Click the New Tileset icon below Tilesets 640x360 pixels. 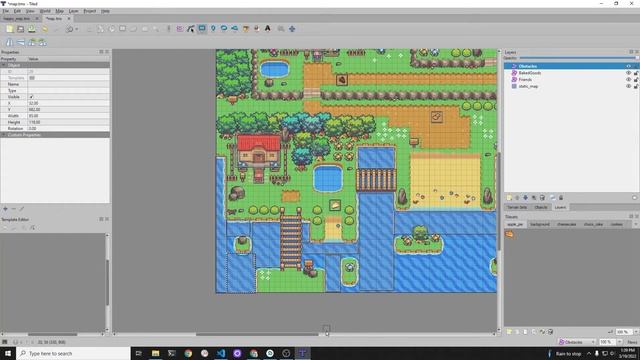tap(509, 332)
